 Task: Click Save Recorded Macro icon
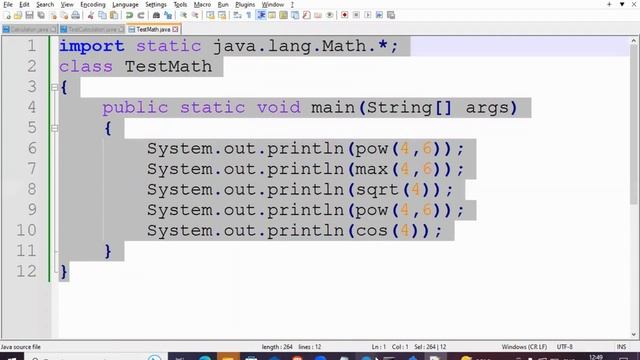click(391, 15)
